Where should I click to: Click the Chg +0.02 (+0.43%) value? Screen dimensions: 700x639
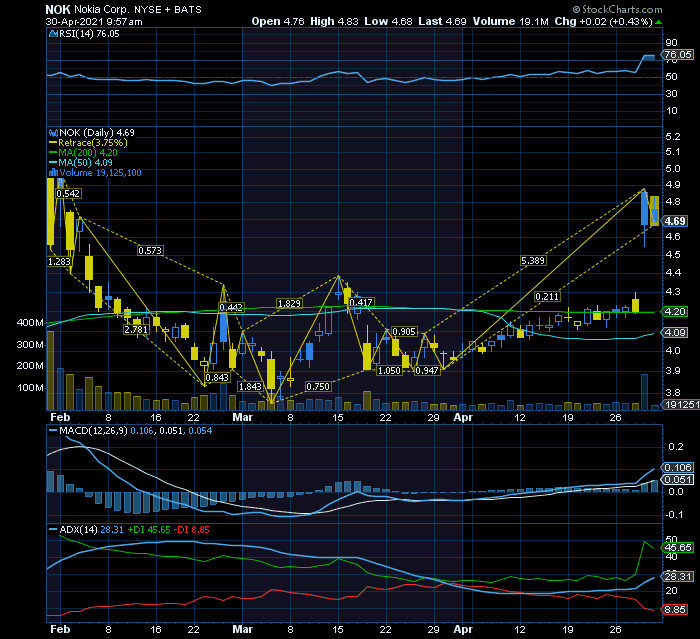(x=603, y=21)
